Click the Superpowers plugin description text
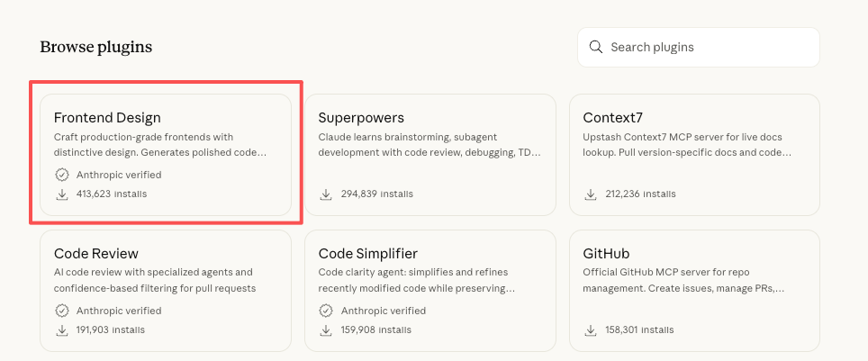868x361 pixels. (x=429, y=145)
